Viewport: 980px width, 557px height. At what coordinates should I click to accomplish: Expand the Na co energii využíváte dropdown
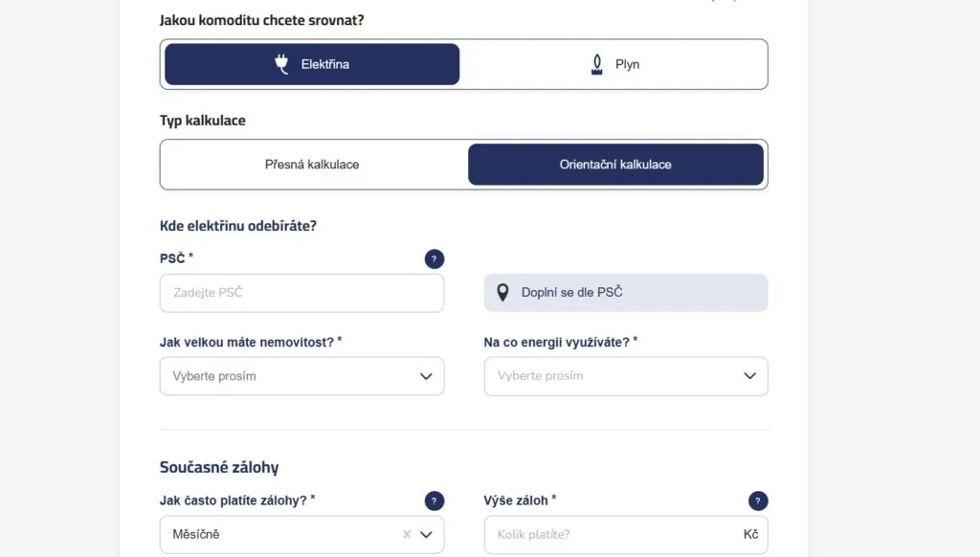point(626,376)
